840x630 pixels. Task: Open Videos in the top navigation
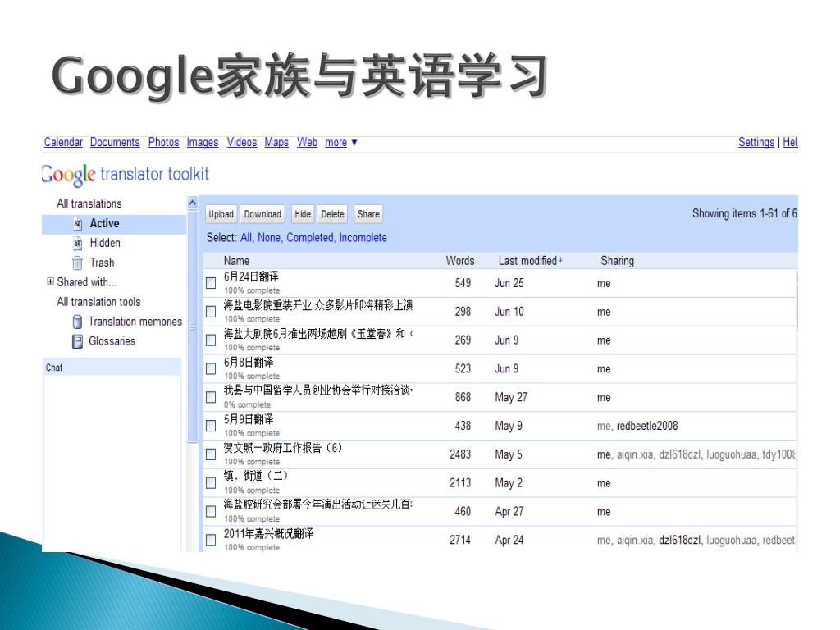coord(242,142)
